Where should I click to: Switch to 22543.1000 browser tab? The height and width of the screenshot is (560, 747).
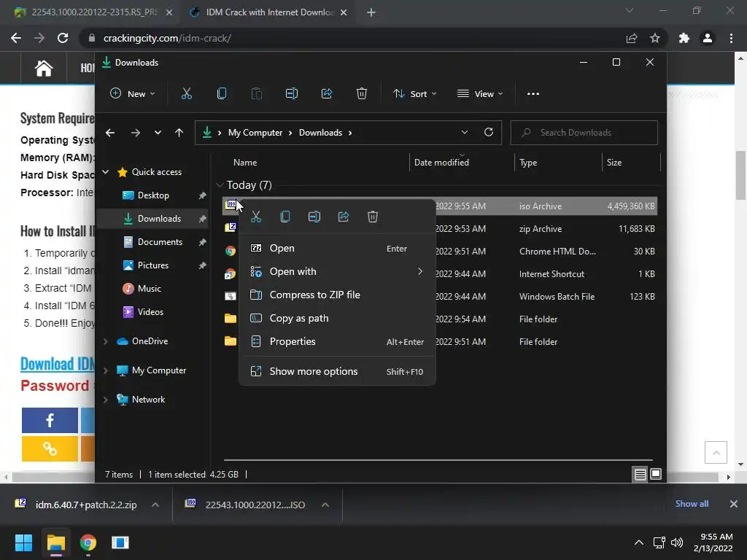94,12
